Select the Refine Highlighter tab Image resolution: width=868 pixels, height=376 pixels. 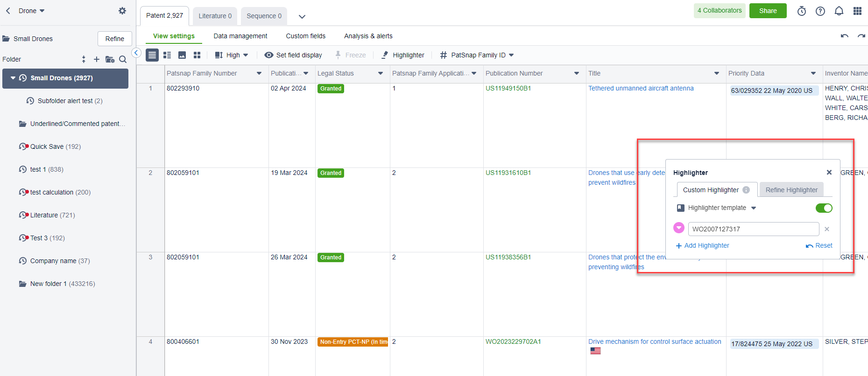coord(791,190)
